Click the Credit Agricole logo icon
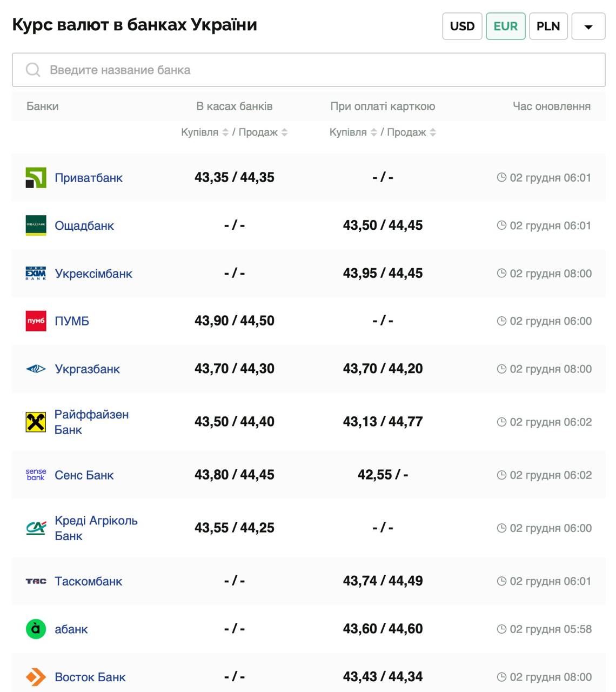Viewport: 616px width, 692px height. (36, 528)
